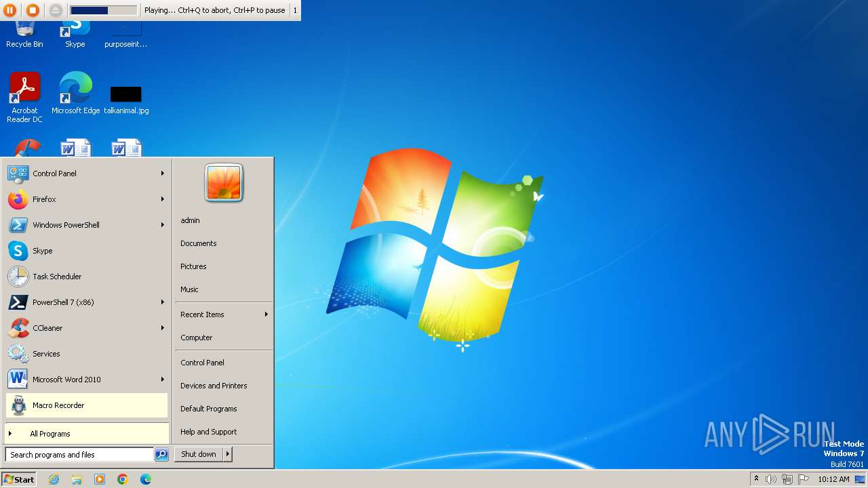The image size is (868, 488).
Task: Open Windows PowerShell entry icon
Action: (18, 225)
